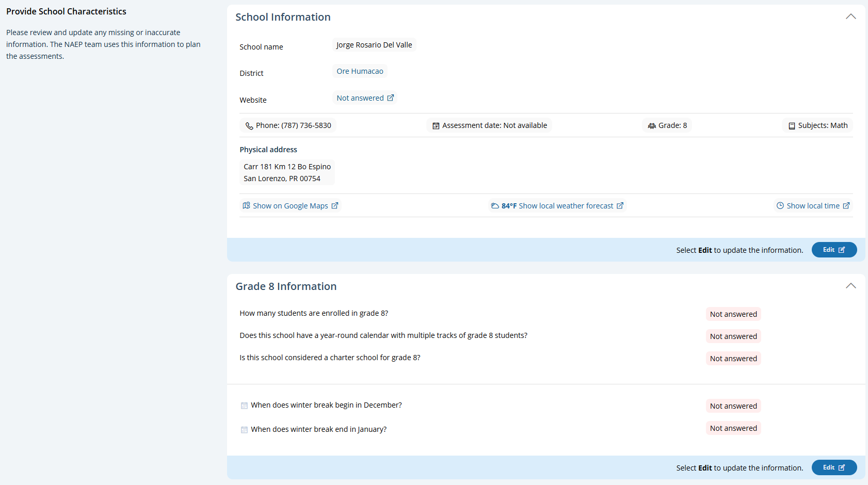
Task: Edit the Grade 8 Information section
Action: point(834,467)
